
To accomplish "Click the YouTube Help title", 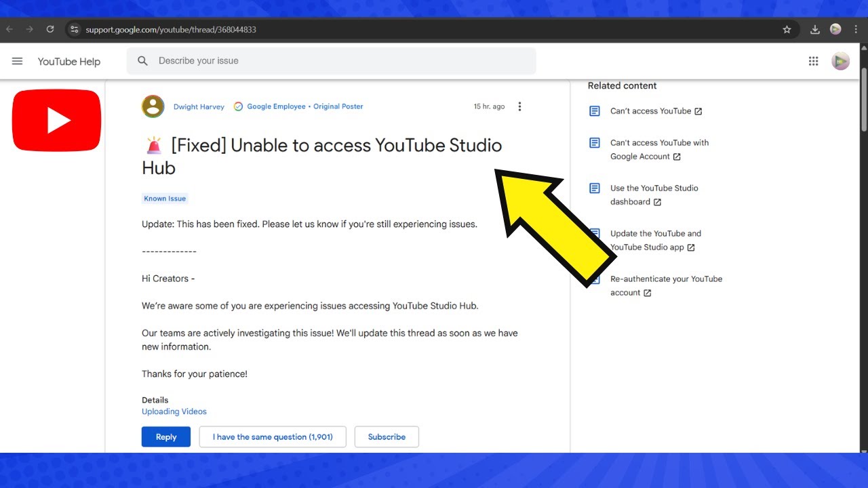I will coord(69,62).
